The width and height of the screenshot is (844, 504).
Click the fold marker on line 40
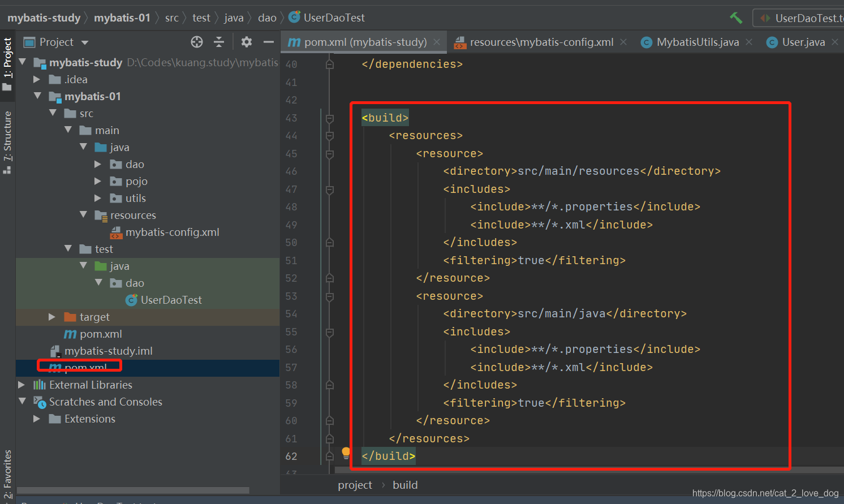(330, 64)
